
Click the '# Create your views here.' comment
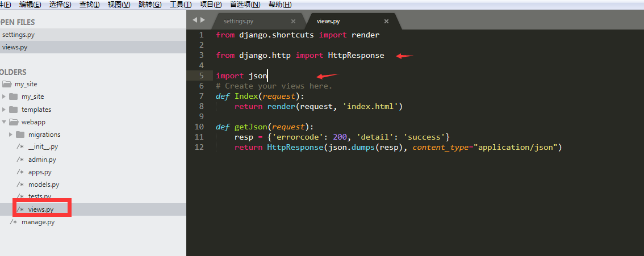[274, 86]
